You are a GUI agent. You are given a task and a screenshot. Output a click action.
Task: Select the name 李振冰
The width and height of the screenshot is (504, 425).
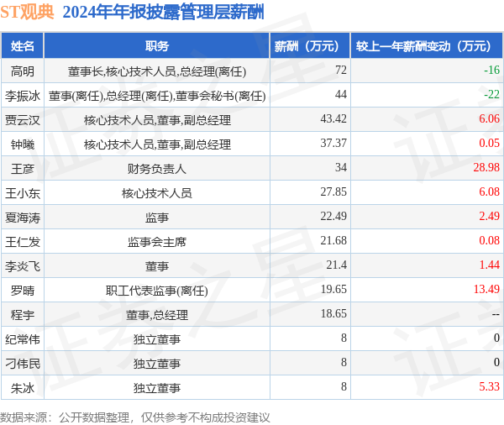point(23,96)
